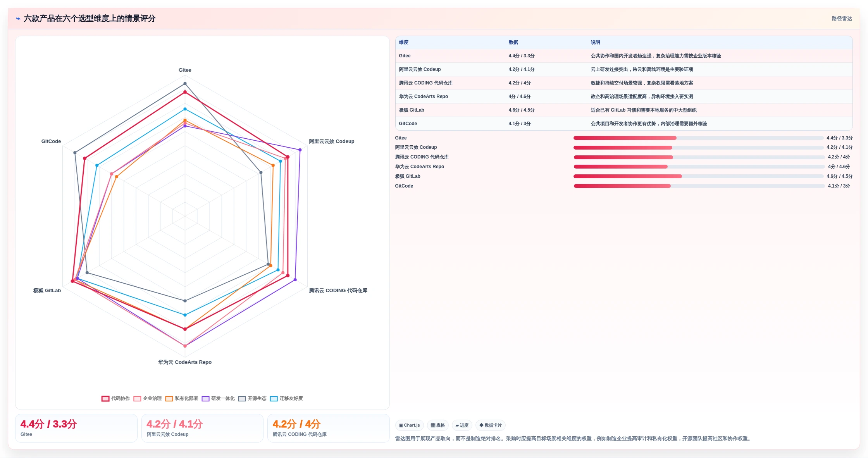Toggle the 研发一体化 legend series
The image size is (868, 458).
point(218,398)
